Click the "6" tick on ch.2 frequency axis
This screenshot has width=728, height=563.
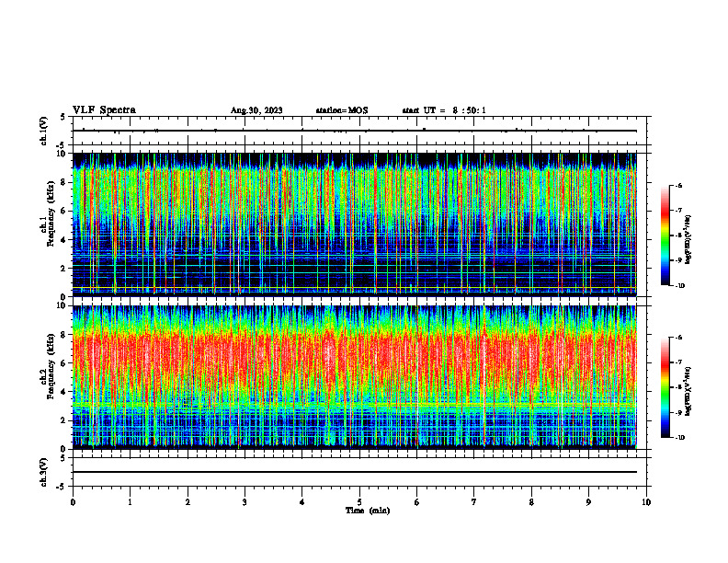pyautogui.click(x=63, y=363)
